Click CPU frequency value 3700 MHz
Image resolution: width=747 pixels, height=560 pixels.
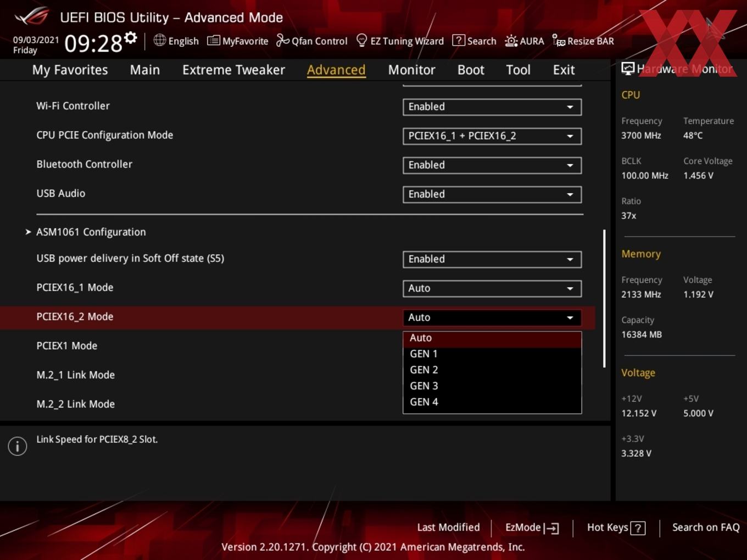(641, 136)
